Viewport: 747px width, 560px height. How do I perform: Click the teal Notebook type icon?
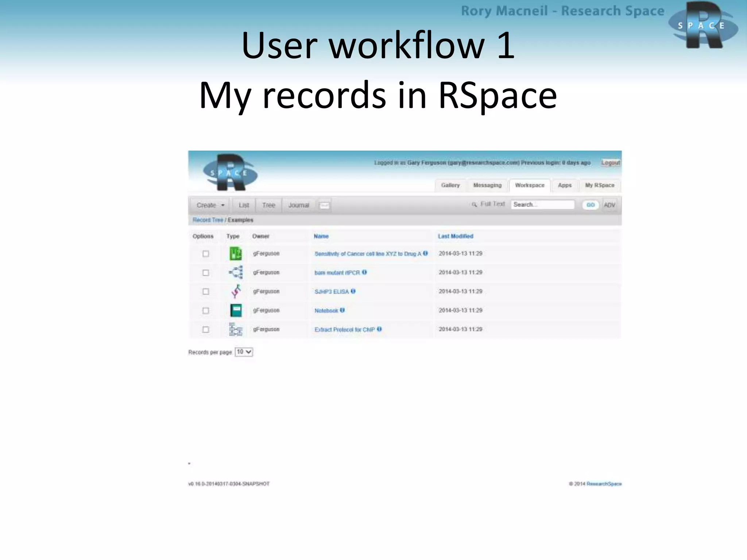point(236,310)
